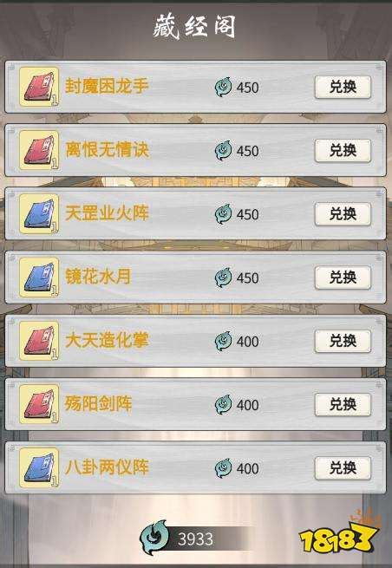Tap 兑换 next to 镜花水月
This screenshot has height=568, width=392.
pyautogui.click(x=343, y=277)
